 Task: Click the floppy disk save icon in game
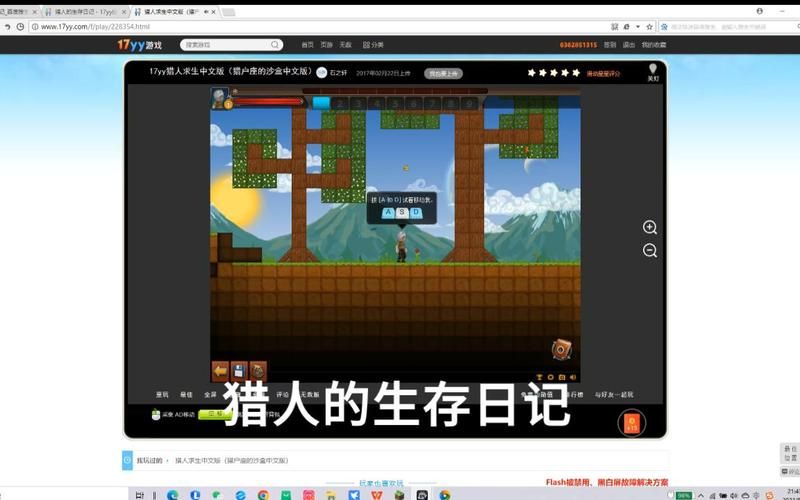click(239, 371)
